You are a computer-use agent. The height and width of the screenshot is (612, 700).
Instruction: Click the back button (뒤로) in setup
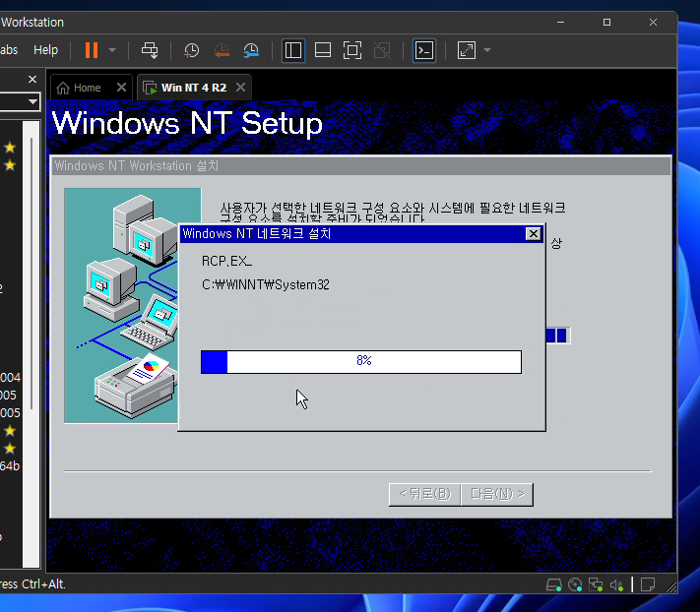click(424, 494)
